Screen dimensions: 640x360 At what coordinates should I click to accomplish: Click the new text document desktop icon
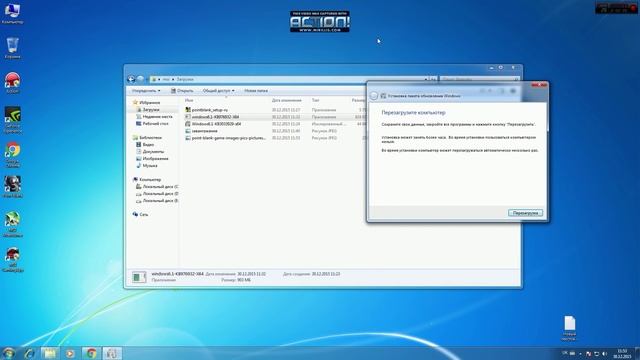(x=569, y=328)
